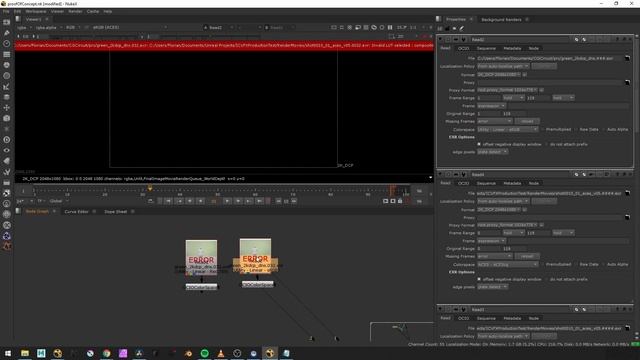Toggle Auto Alpha checkbox in Read4 panel

click(x=604, y=264)
